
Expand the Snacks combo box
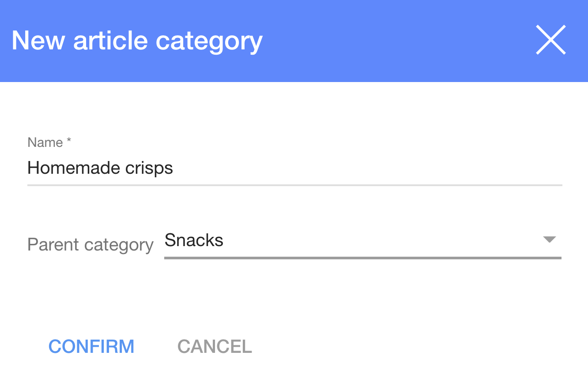coord(362,241)
